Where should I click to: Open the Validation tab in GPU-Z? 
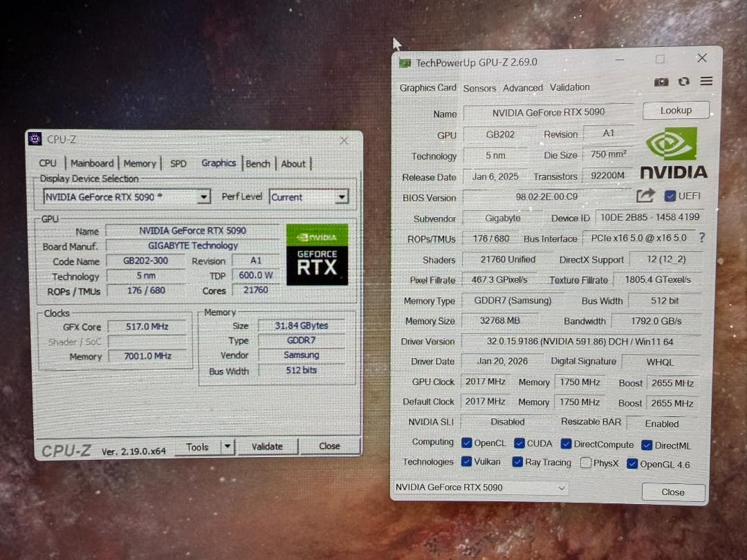(x=570, y=87)
